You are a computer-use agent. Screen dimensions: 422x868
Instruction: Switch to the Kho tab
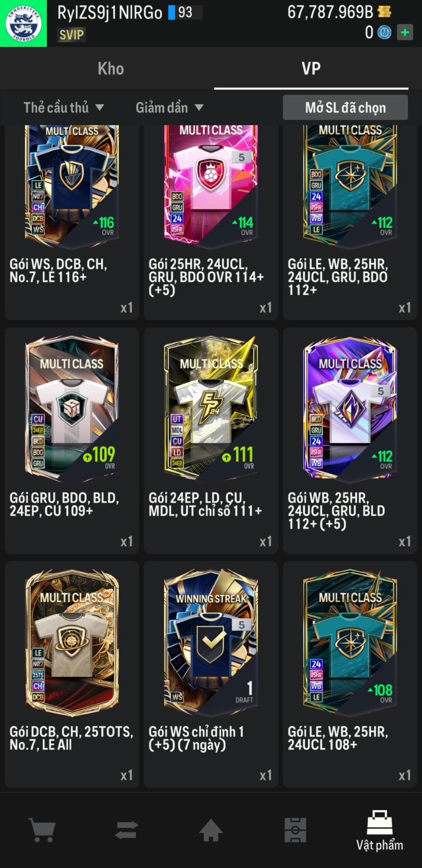pos(111,68)
